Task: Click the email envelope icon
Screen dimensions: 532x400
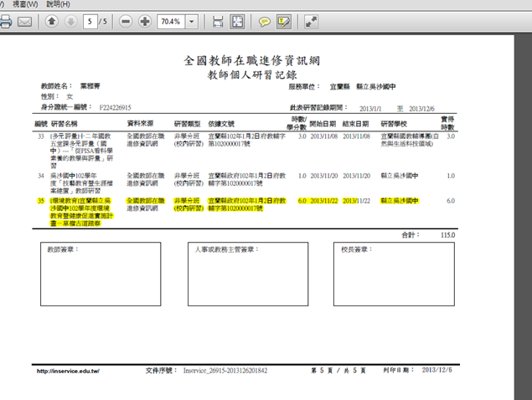Action: 26,21
